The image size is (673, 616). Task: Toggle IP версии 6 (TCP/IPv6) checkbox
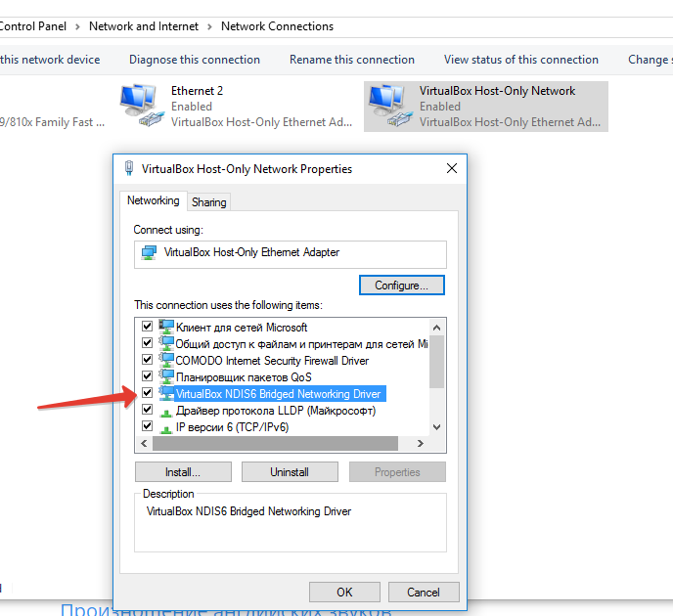pos(147,426)
